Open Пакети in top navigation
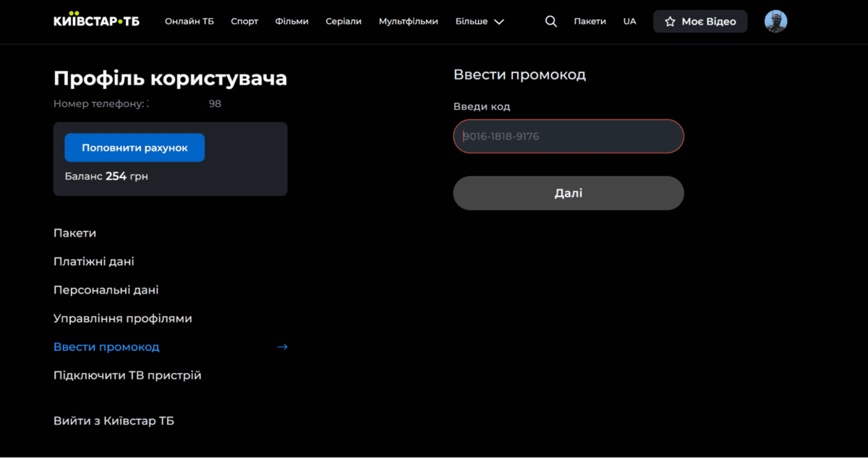The width and height of the screenshot is (868, 458). 590,22
